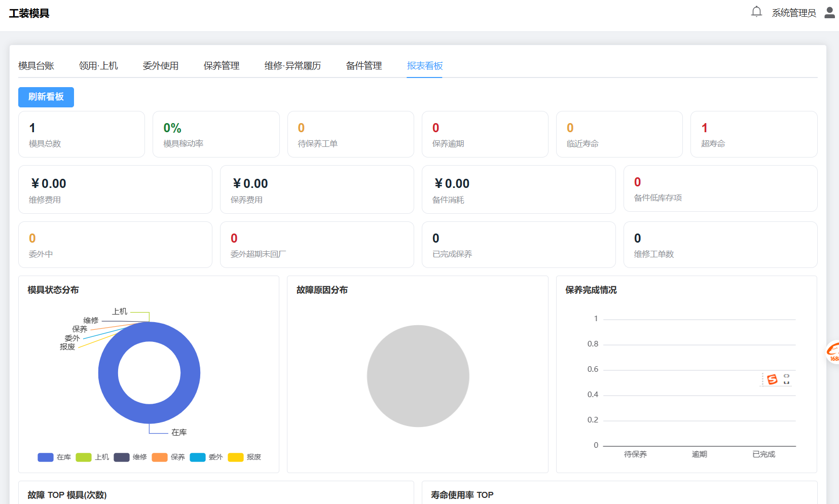The image size is (839, 504).
Task: Click the 模具总数 card
Action: pos(82,134)
